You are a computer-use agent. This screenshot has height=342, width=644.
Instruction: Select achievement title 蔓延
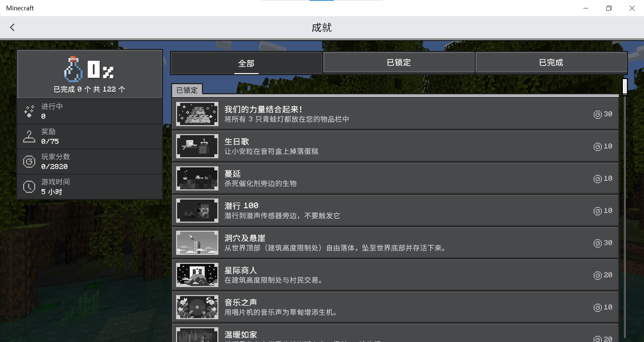(x=233, y=174)
